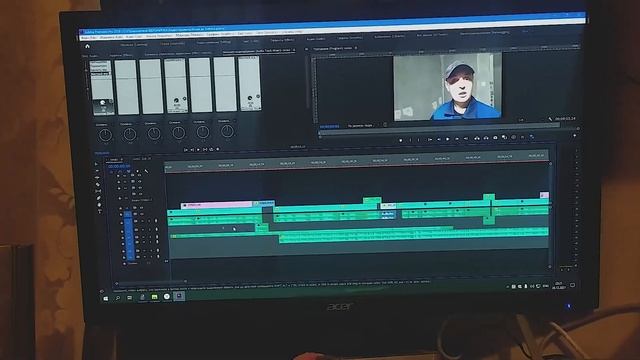This screenshot has height=360, width=640.
Task: Open Program monitor zoom level dropdown
Action: point(362,126)
